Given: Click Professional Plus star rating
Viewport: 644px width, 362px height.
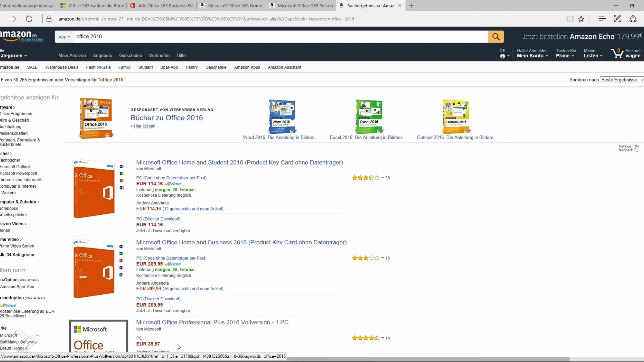Looking at the screenshot, I should (366, 338).
